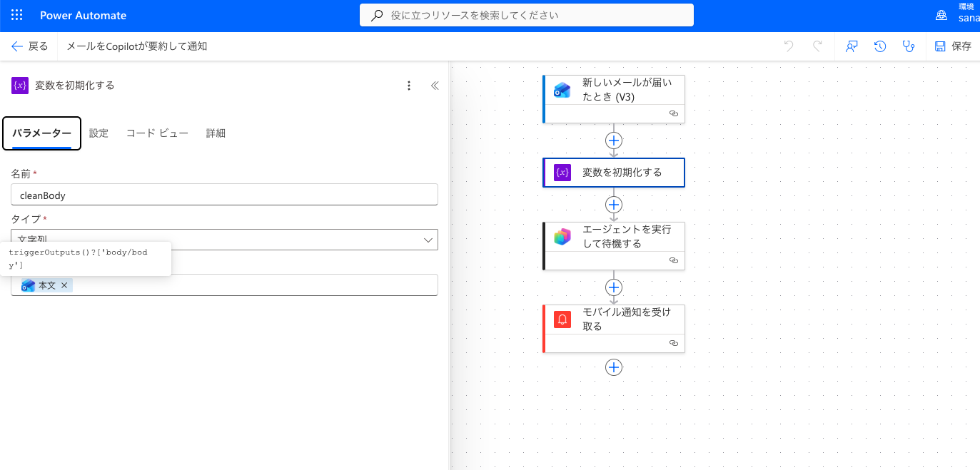This screenshot has height=470, width=980.
Task: Switch to the 詳細 tab
Action: [x=216, y=133]
